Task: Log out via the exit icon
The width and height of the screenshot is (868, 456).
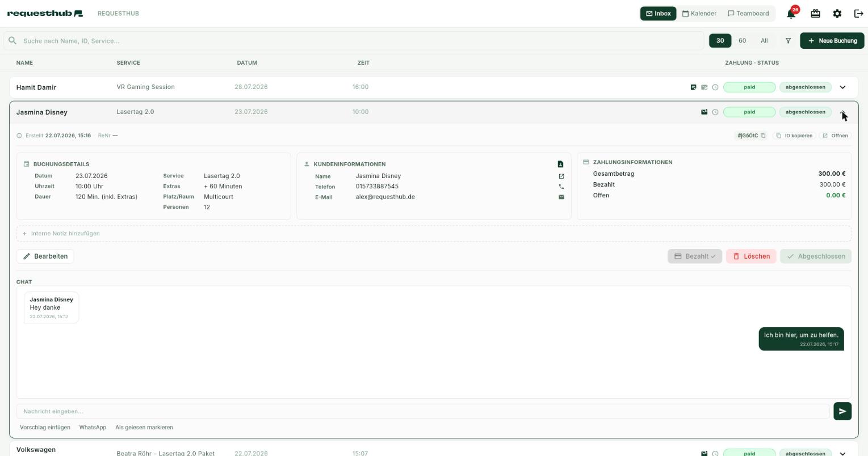Action: click(858, 14)
